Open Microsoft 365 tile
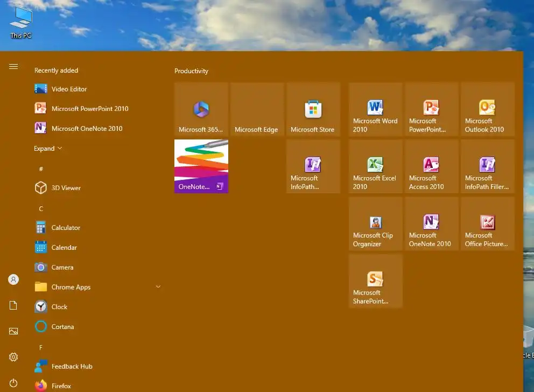534x392 pixels. [201, 109]
